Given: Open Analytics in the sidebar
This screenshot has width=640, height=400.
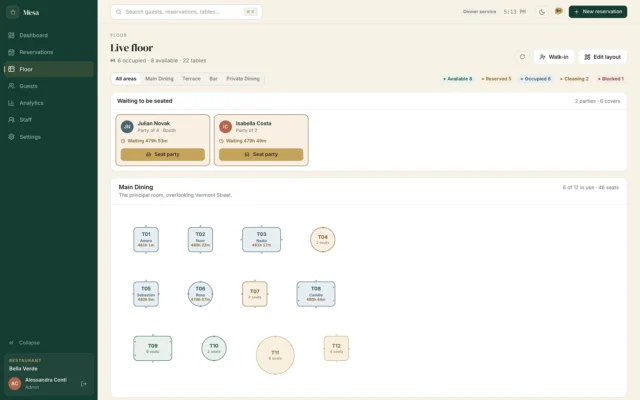Looking at the screenshot, I should tap(49, 103).
